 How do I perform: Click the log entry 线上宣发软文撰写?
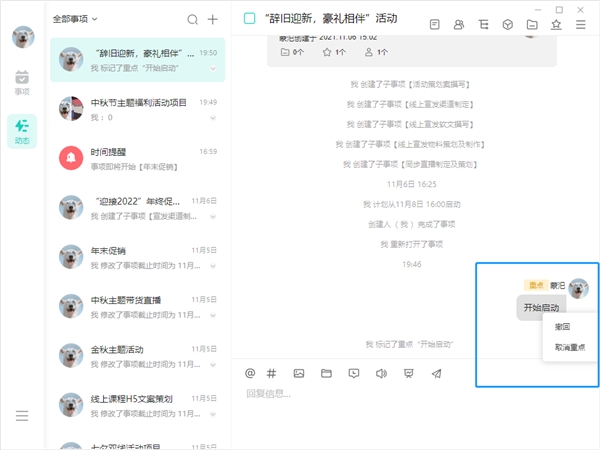(410, 124)
